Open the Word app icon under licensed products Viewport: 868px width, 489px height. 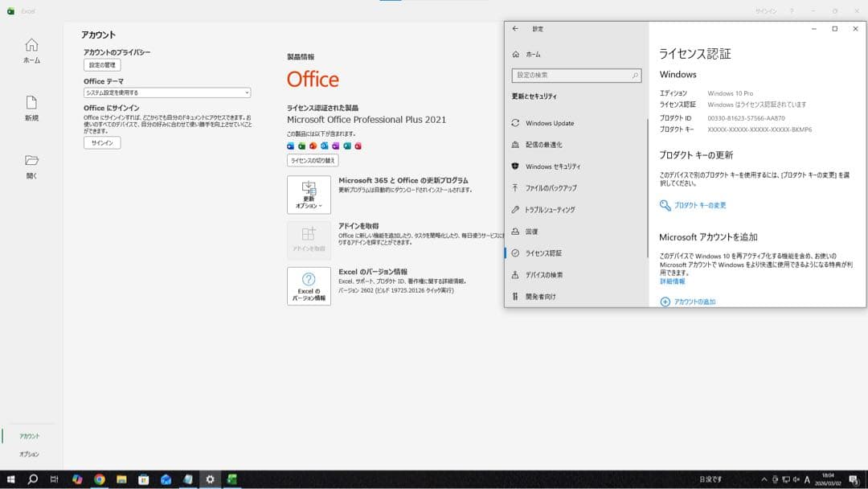(x=291, y=146)
